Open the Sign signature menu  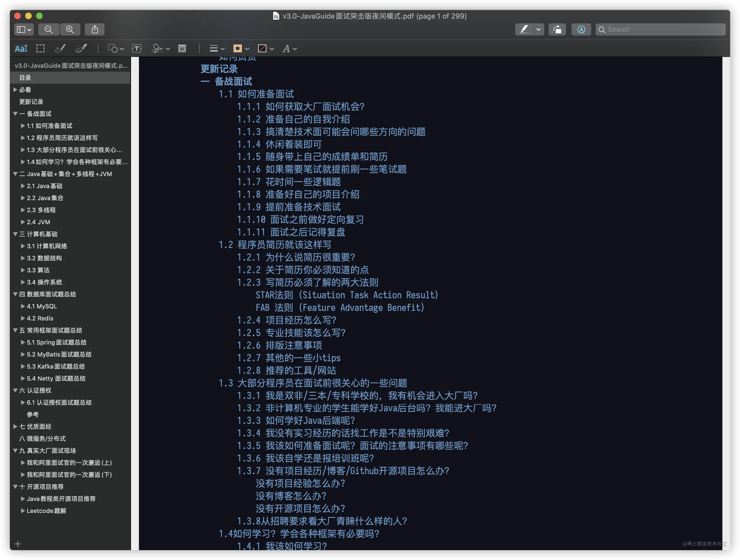click(x=161, y=49)
